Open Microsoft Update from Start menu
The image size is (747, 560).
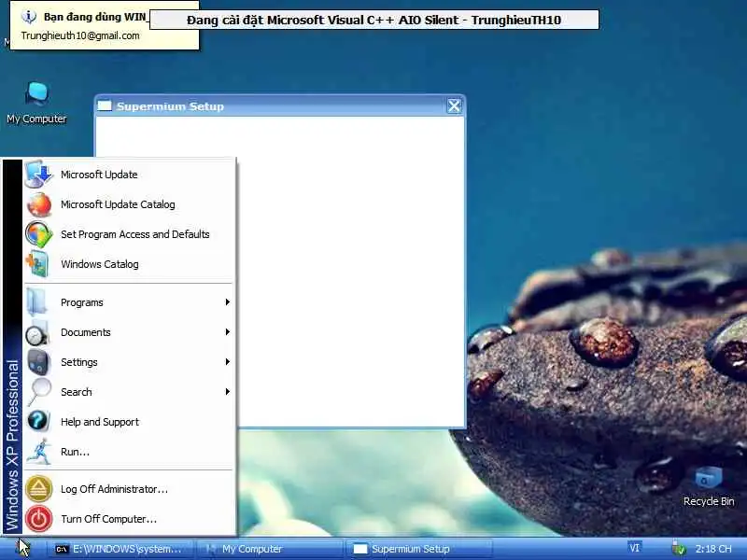click(x=129, y=175)
